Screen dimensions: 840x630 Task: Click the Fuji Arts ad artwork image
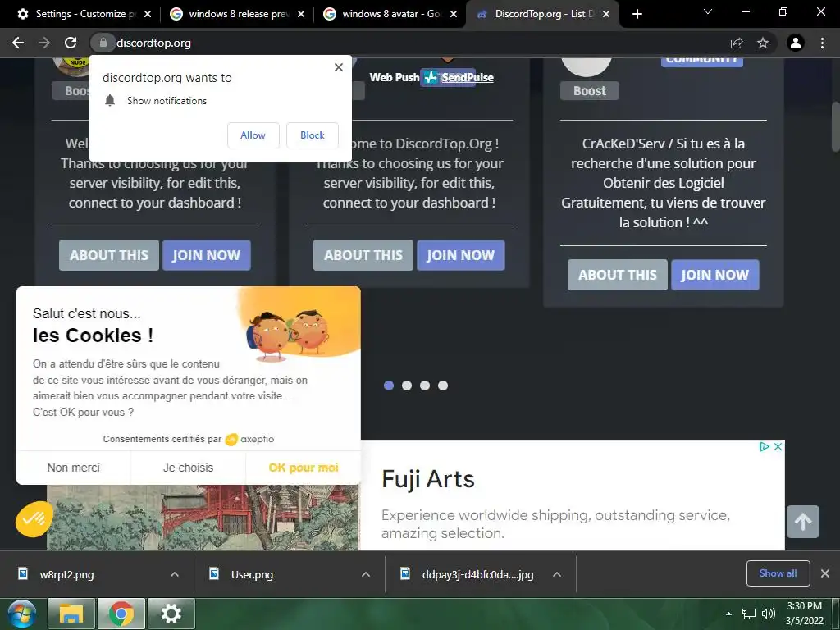click(x=203, y=518)
